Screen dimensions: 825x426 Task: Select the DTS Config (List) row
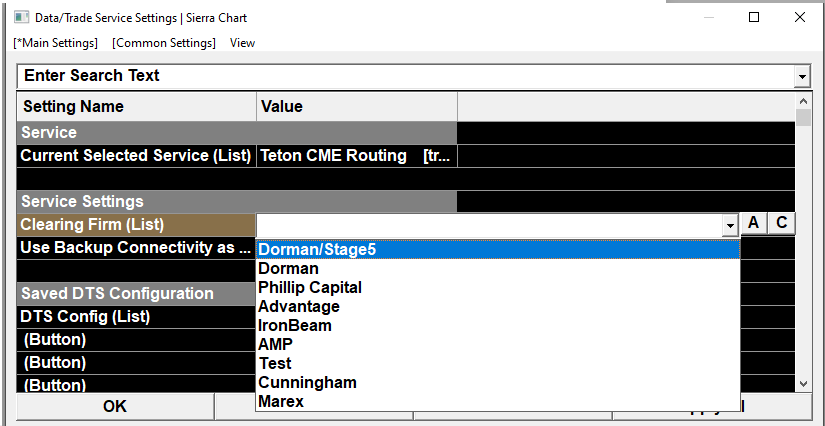point(137,317)
